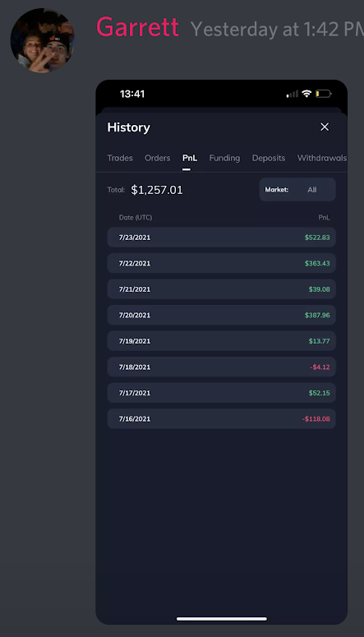The width and height of the screenshot is (364, 637).
Task: Open the Market: All dropdown
Action: click(297, 189)
